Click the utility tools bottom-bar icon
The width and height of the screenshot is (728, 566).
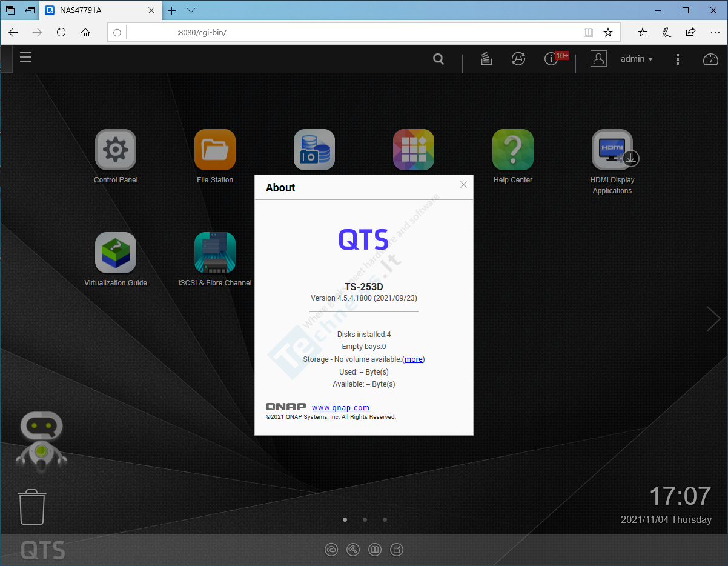pyautogui.click(x=353, y=550)
